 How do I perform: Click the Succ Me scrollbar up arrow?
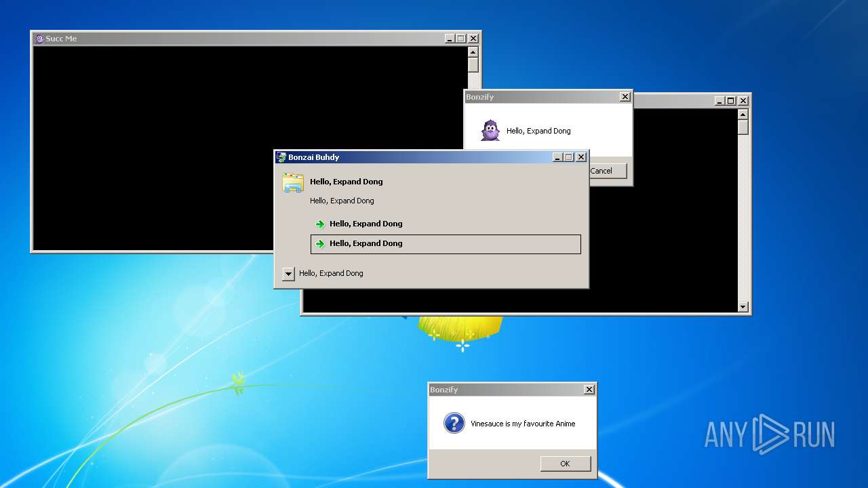click(x=473, y=52)
